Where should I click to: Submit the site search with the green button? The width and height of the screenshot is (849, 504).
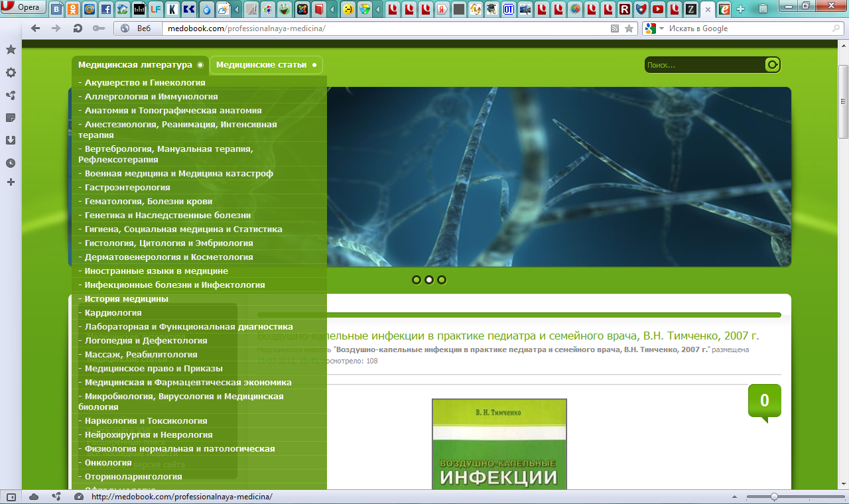773,65
